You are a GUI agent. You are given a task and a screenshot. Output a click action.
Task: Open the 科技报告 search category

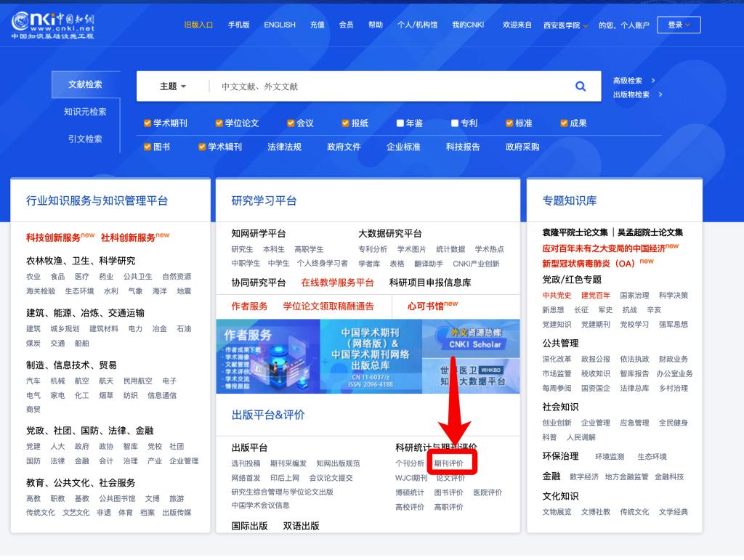463,147
